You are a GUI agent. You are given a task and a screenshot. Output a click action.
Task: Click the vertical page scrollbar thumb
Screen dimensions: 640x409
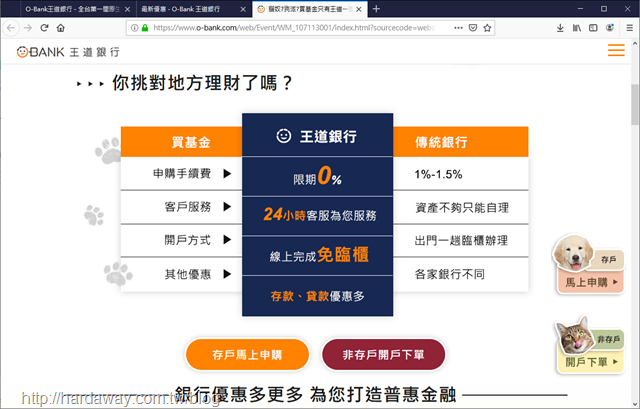point(635,104)
